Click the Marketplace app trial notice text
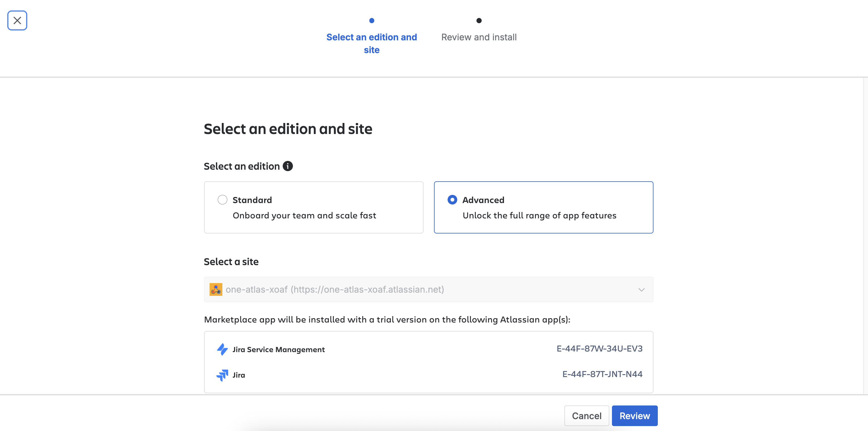The width and height of the screenshot is (868, 431). tap(387, 320)
